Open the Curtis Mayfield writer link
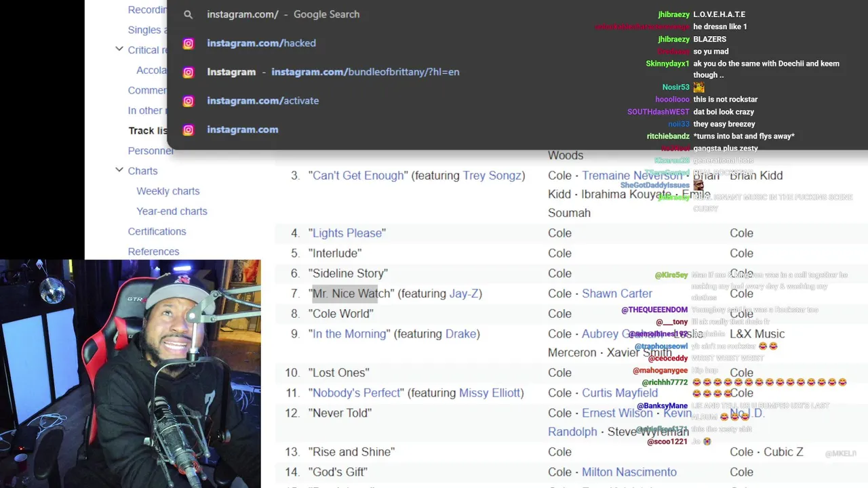Screen dimensions: 868x488 (x=620, y=393)
